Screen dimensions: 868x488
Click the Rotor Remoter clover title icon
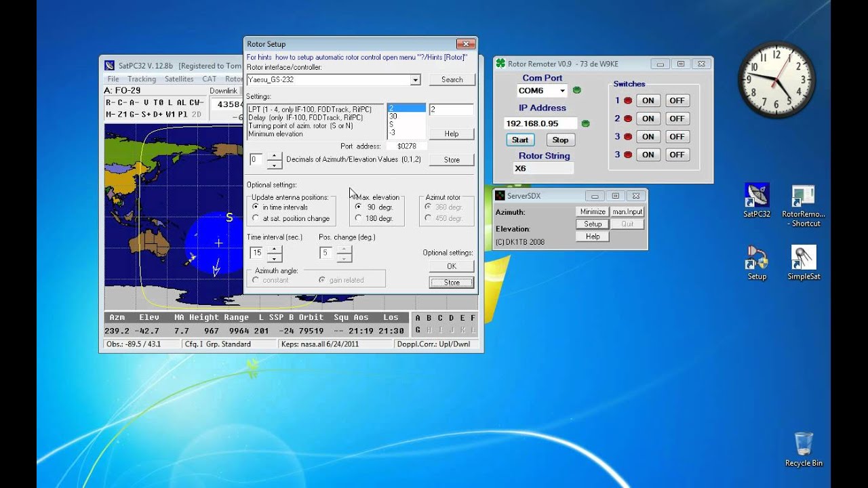(x=501, y=64)
